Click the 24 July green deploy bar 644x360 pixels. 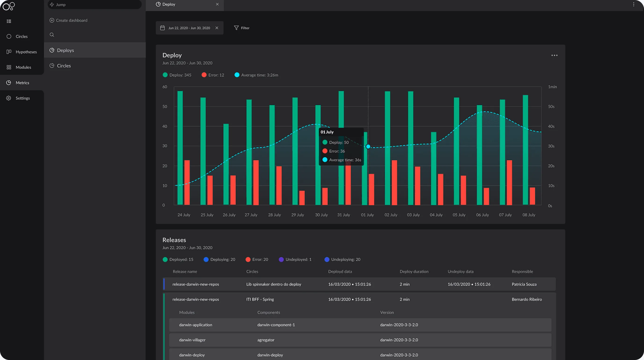pyautogui.click(x=180, y=148)
